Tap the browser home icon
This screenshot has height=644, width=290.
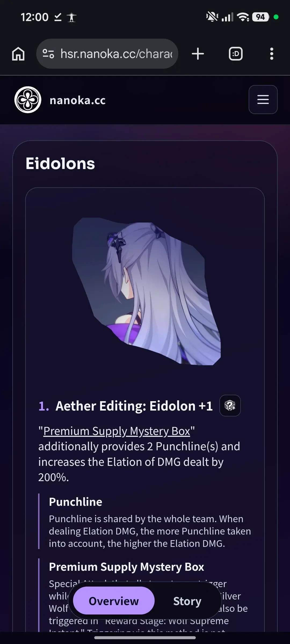tap(18, 54)
